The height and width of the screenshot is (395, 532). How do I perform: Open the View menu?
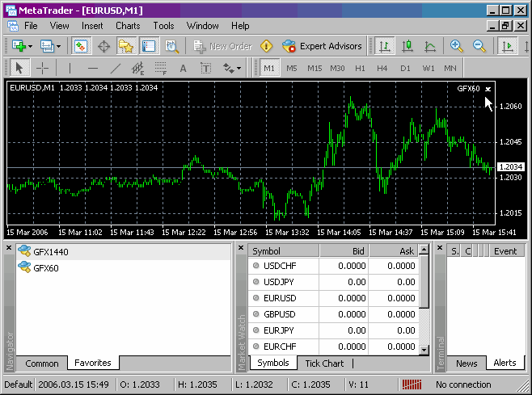(x=59, y=26)
